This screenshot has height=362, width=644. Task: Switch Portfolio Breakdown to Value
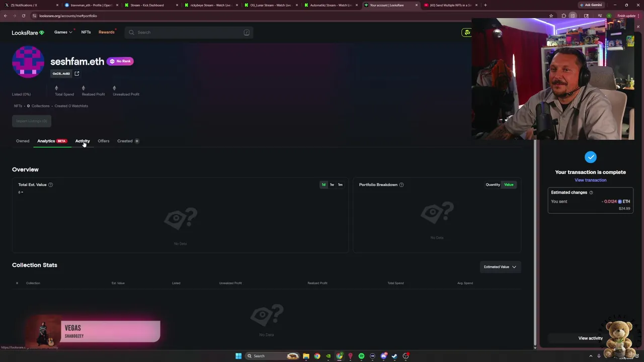509,185
